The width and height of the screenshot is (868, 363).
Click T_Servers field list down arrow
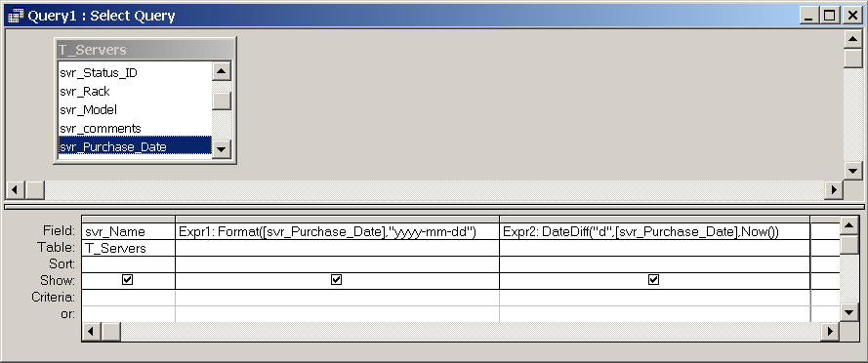[222, 148]
